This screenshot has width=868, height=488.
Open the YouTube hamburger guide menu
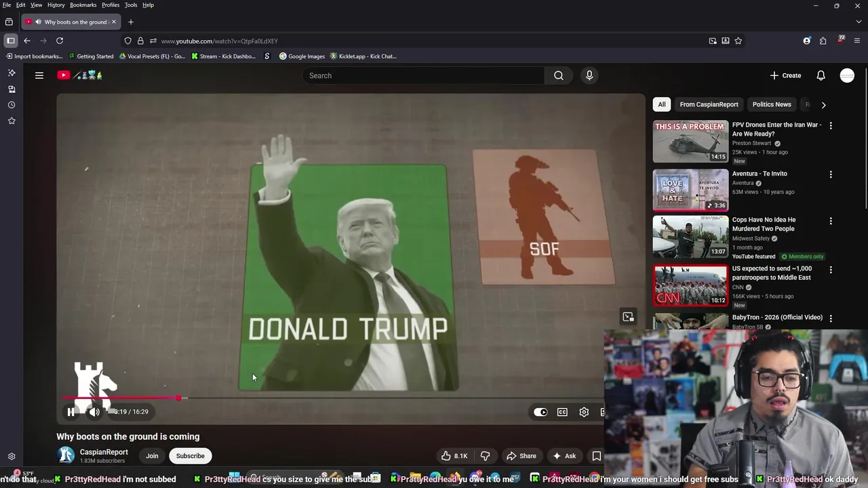pos(39,75)
